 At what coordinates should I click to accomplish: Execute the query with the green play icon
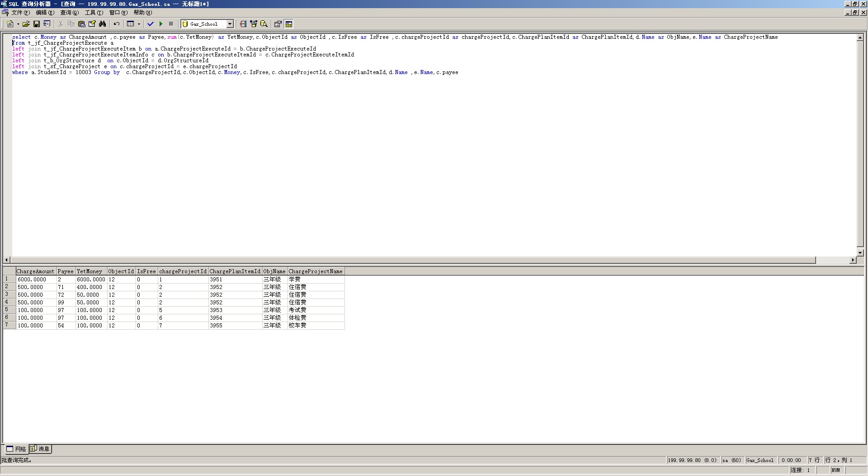pos(160,24)
